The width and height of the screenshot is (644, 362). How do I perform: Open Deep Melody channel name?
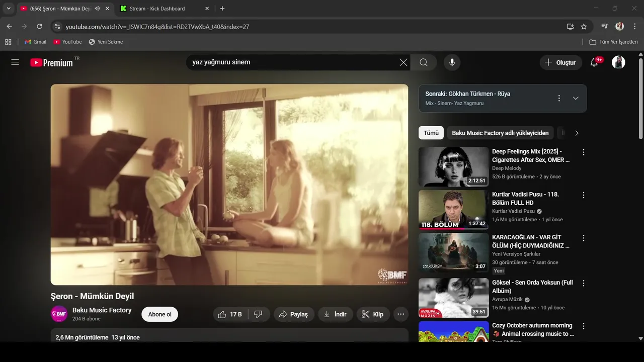coord(507,168)
